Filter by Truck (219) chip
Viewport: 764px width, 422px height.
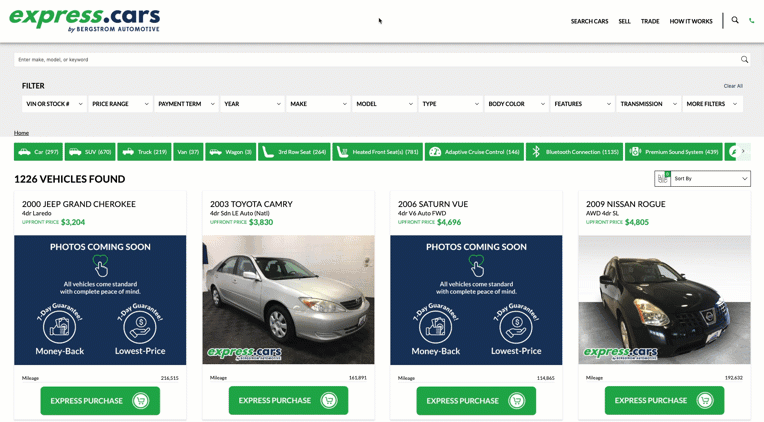point(144,152)
